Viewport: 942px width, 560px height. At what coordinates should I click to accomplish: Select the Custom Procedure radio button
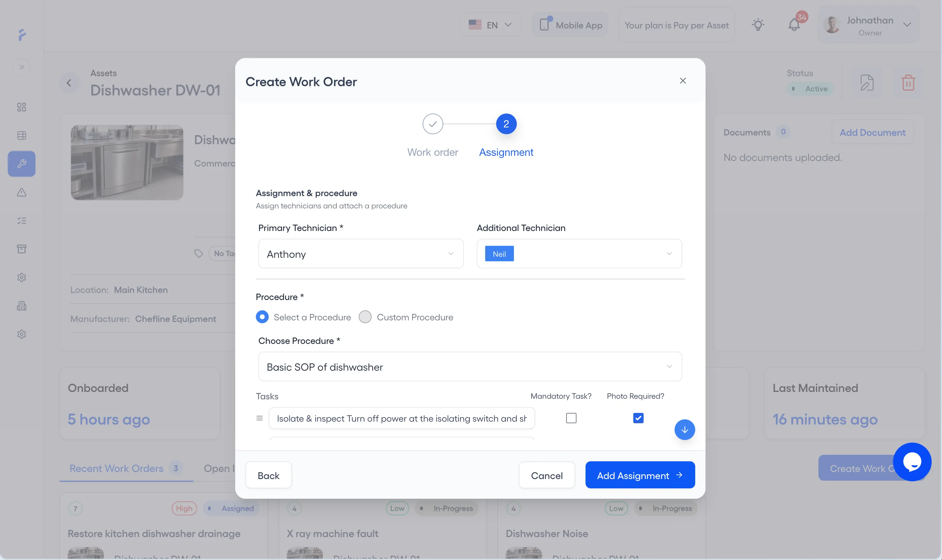365,317
